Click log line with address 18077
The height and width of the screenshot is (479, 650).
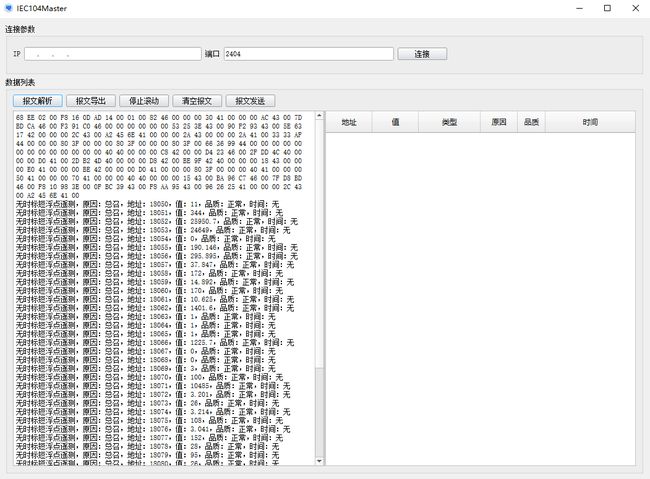coord(149,438)
